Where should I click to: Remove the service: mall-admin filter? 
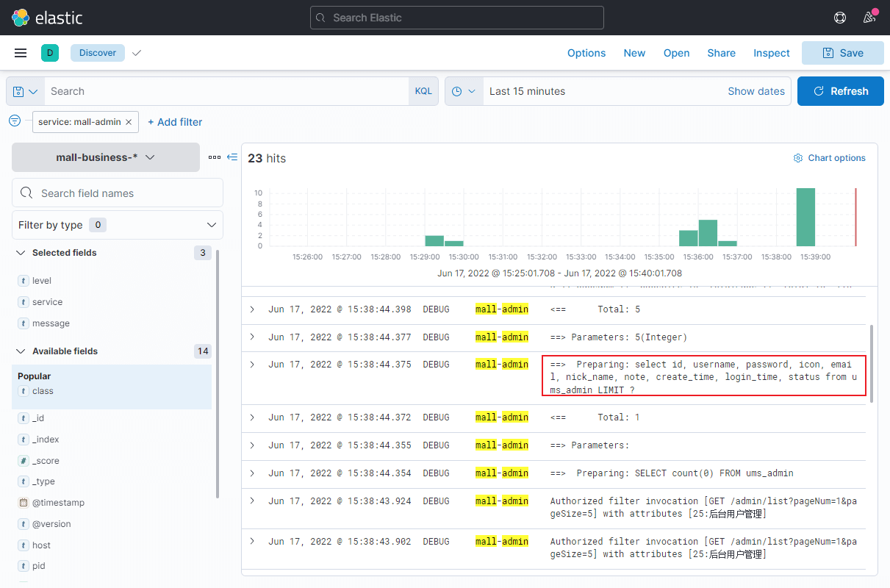pyautogui.click(x=129, y=122)
